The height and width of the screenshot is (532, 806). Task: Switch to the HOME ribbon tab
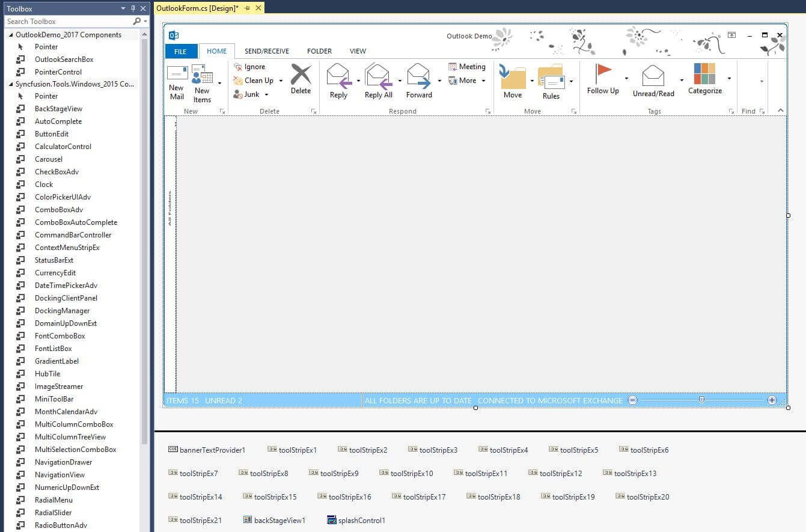point(217,51)
